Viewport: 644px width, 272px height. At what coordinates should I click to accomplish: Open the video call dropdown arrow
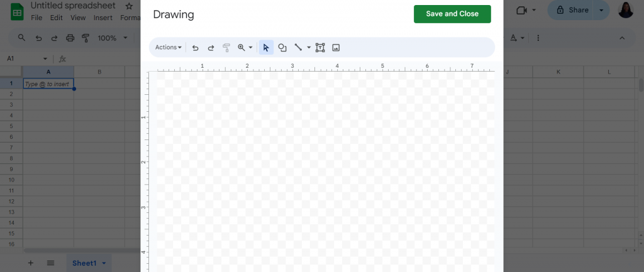(x=534, y=10)
